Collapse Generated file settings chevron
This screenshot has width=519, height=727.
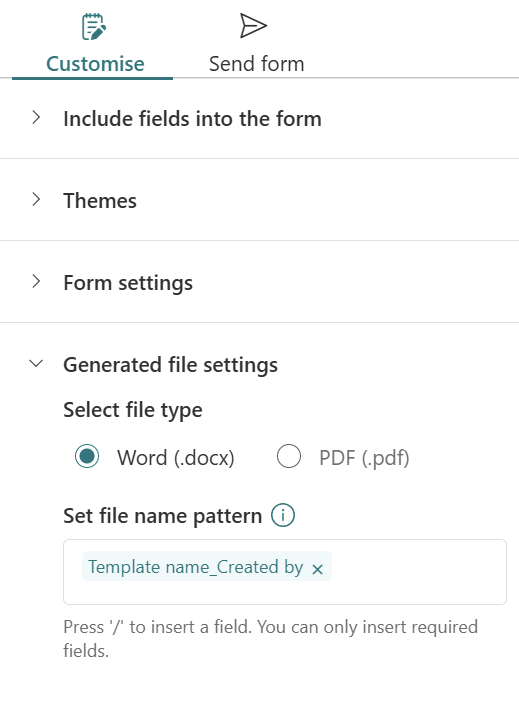coord(36,364)
